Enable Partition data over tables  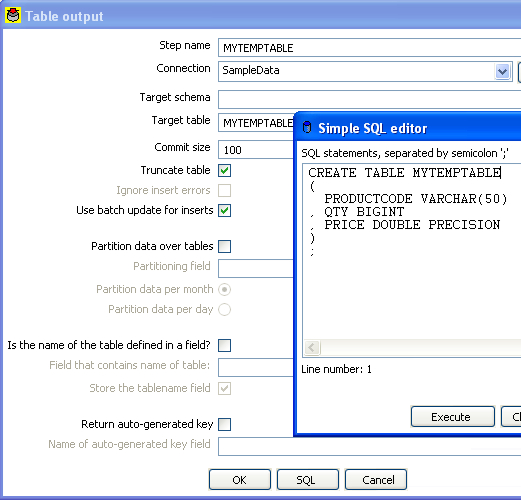[x=225, y=247]
